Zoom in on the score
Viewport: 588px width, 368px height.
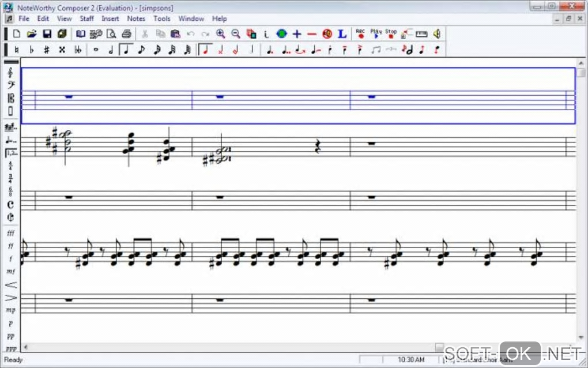point(220,34)
